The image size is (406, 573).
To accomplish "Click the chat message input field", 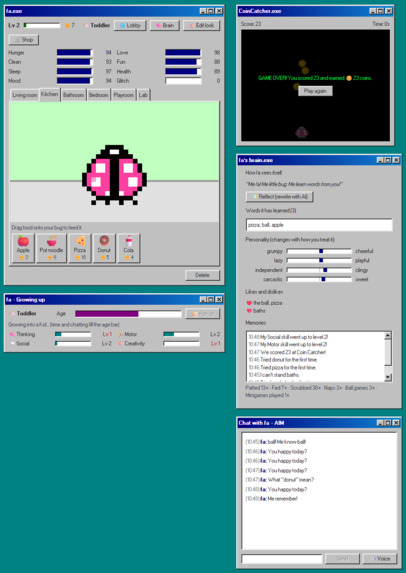I will point(282,559).
